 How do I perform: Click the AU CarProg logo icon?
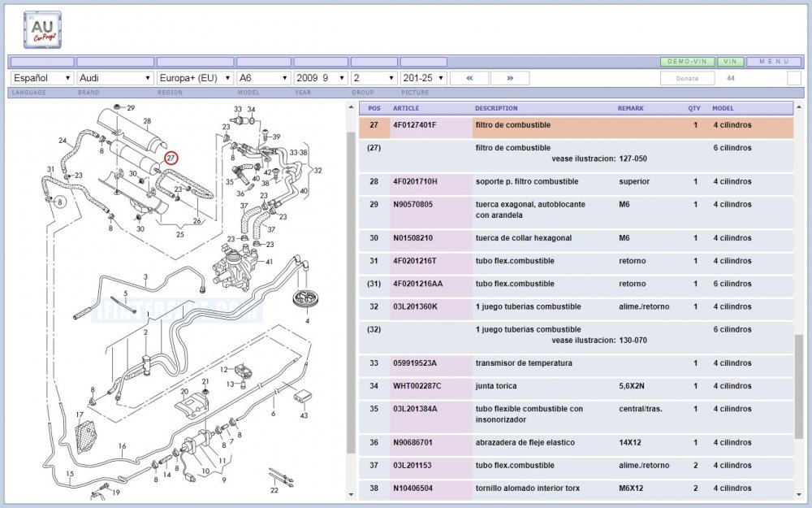[x=42, y=30]
